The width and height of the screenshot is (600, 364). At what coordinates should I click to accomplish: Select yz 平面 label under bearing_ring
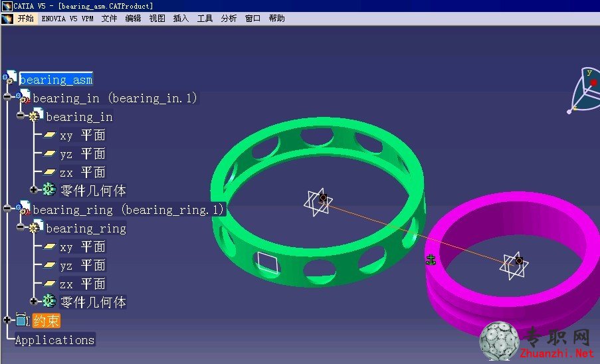(x=82, y=265)
